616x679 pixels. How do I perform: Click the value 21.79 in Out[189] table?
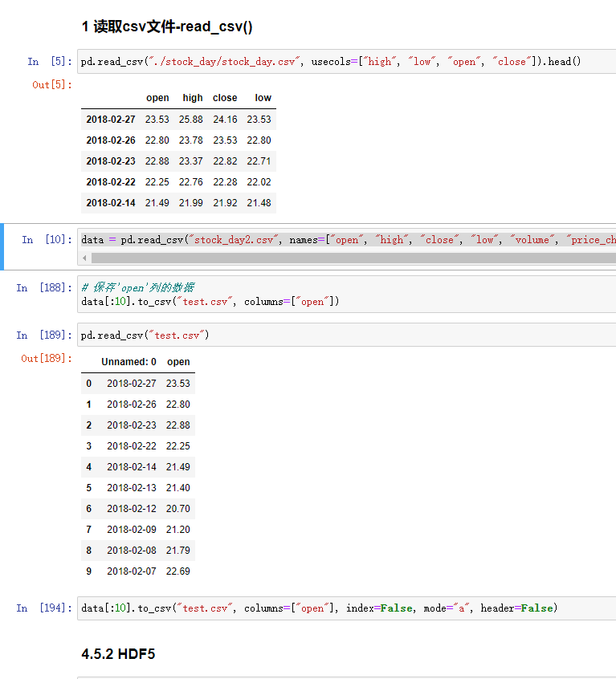point(178,551)
